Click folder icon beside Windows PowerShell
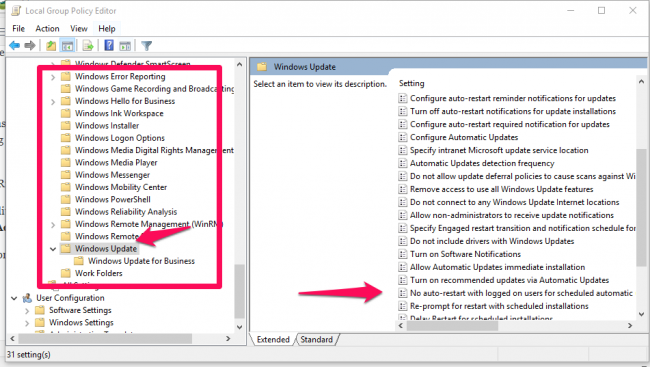 pos(65,199)
